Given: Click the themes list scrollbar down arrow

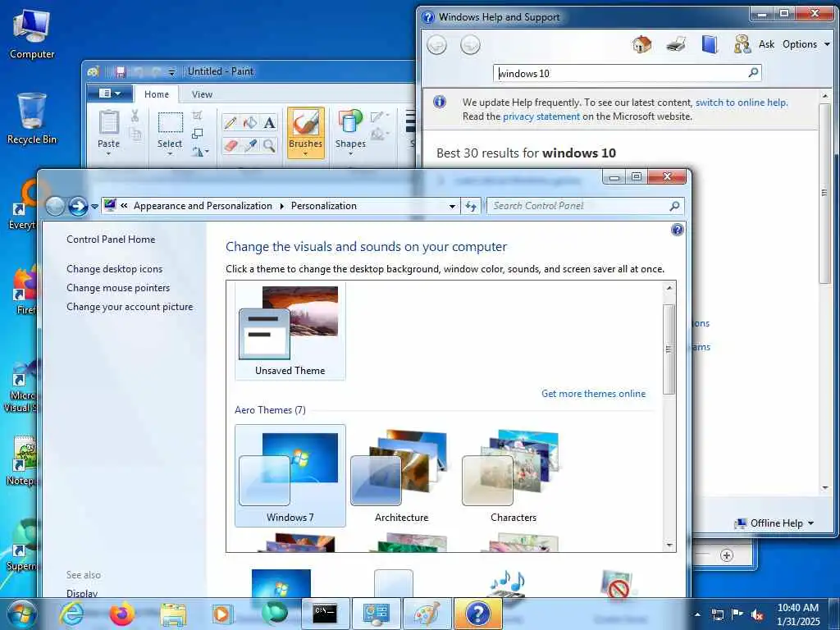Looking at the screenshot, I should click(x=669, y=546).
